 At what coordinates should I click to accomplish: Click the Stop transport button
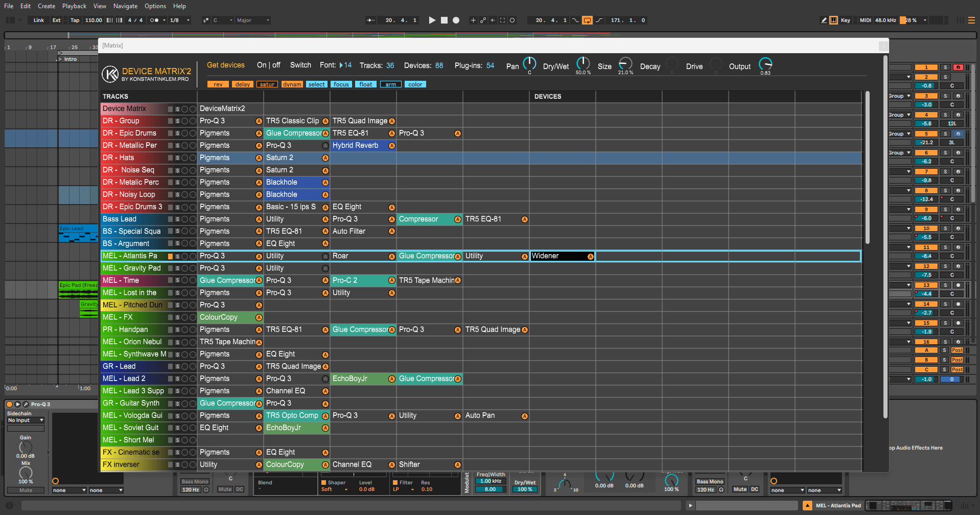pyautogui.click(x=444, y=20)
